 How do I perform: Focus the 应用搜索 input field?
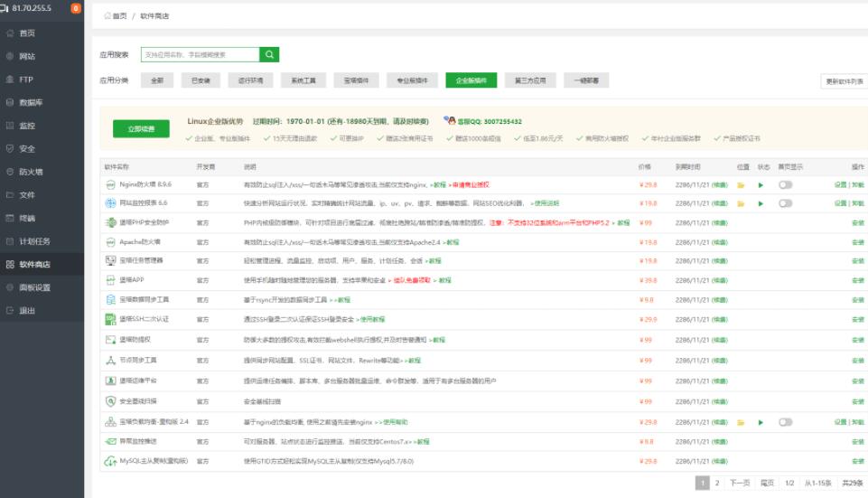[x=200, y=54]
